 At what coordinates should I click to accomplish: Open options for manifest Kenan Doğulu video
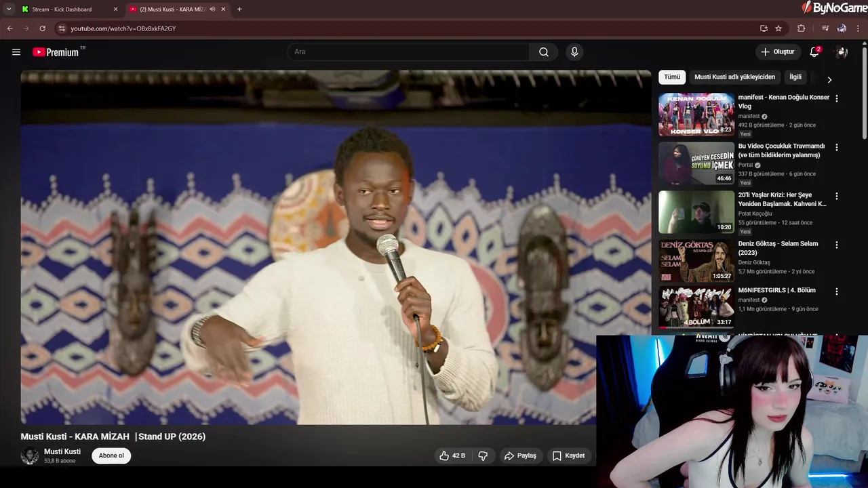[836, 98]
